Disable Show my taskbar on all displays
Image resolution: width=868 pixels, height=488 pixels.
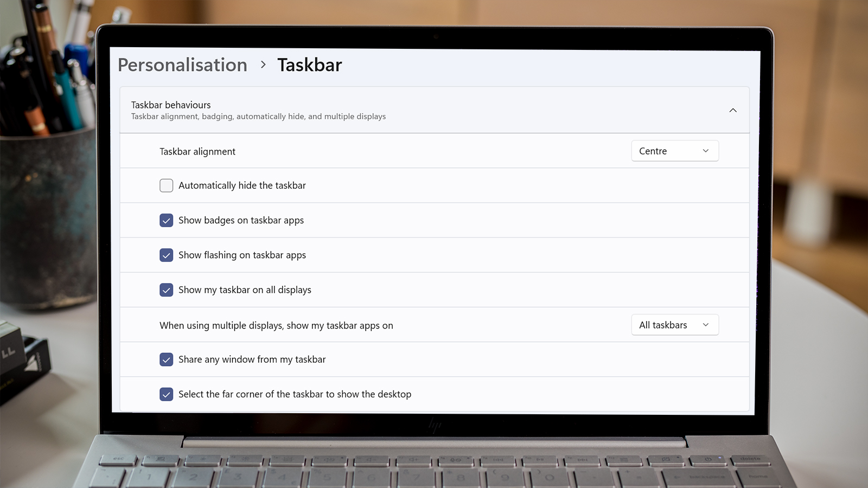coord(167,290)
